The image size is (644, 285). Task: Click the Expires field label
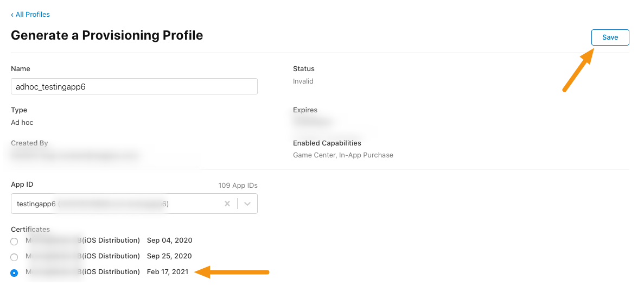pyautogui.click(x=305, y=110)
